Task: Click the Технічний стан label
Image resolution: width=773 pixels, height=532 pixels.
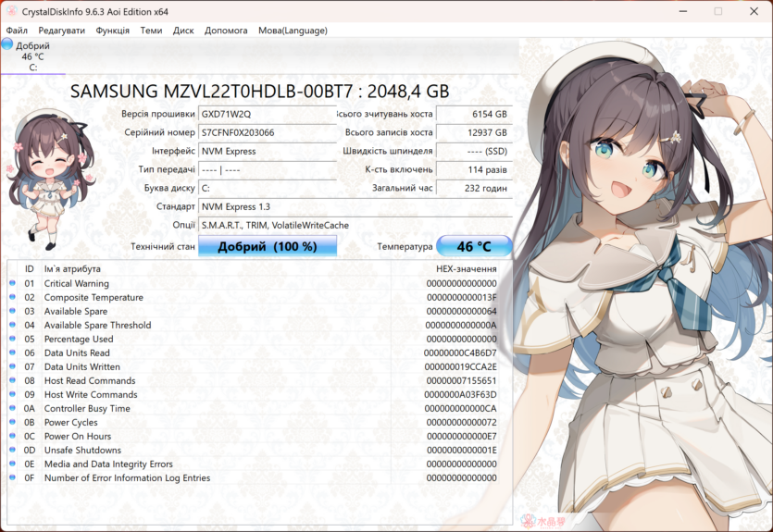Action: pos(163,246)
